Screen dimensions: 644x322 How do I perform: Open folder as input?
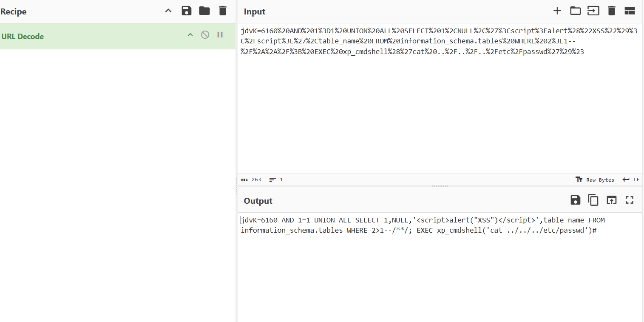click(x=575, y=11)
